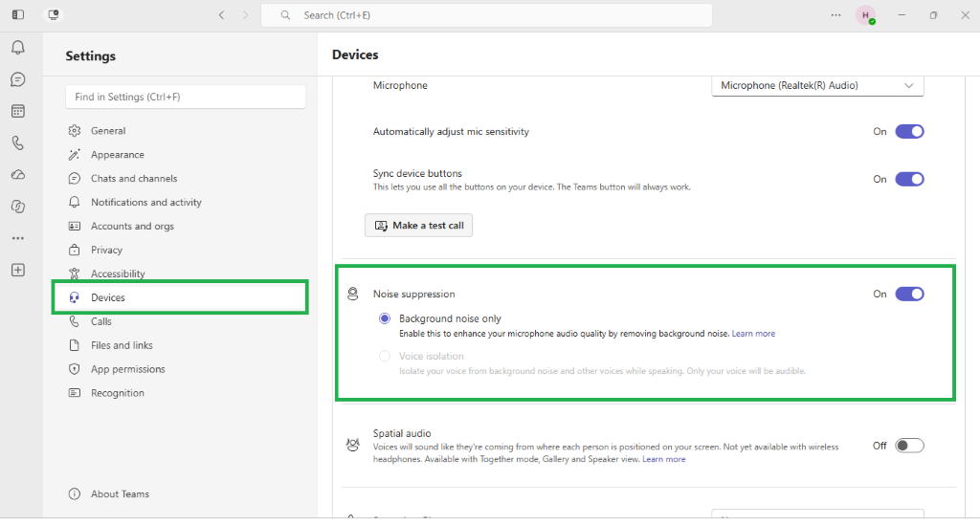Open Copilot icon in left rail
The width and height of the screenshot is (980, 525).
[18, 207]
